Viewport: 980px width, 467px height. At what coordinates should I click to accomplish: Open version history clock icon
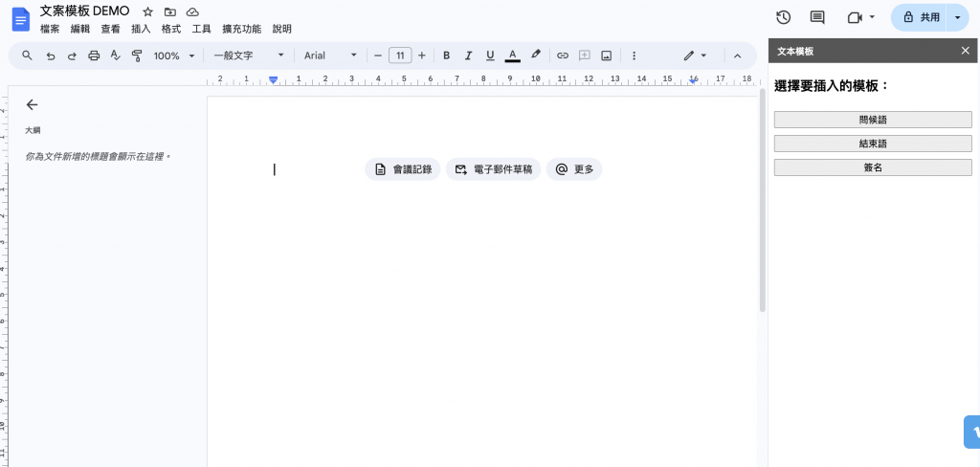point(783,17)
